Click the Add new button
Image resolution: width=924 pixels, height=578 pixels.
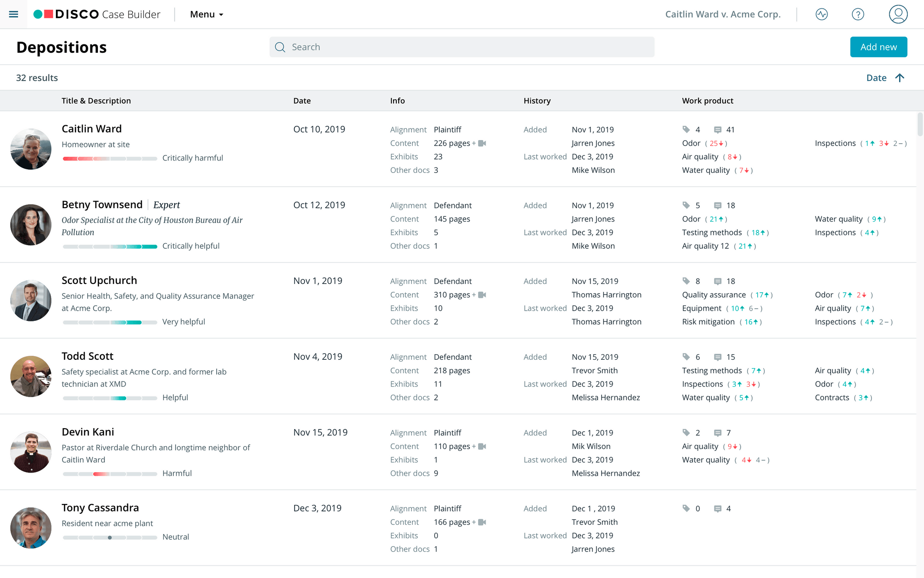coord(878,47)
